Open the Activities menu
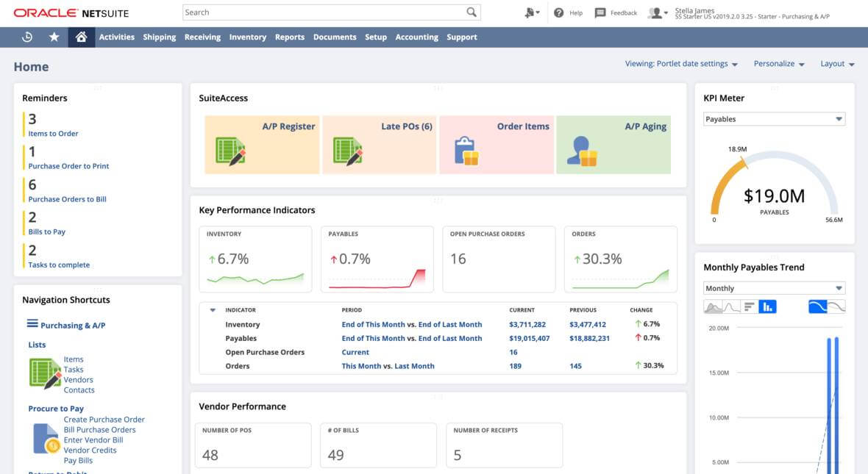Screen dimensions: 868x474 click(117, 37)
